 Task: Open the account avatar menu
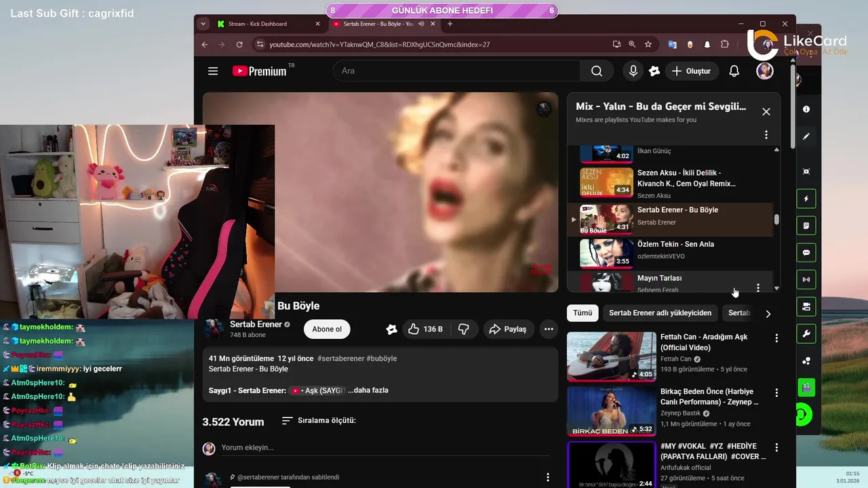765,71
